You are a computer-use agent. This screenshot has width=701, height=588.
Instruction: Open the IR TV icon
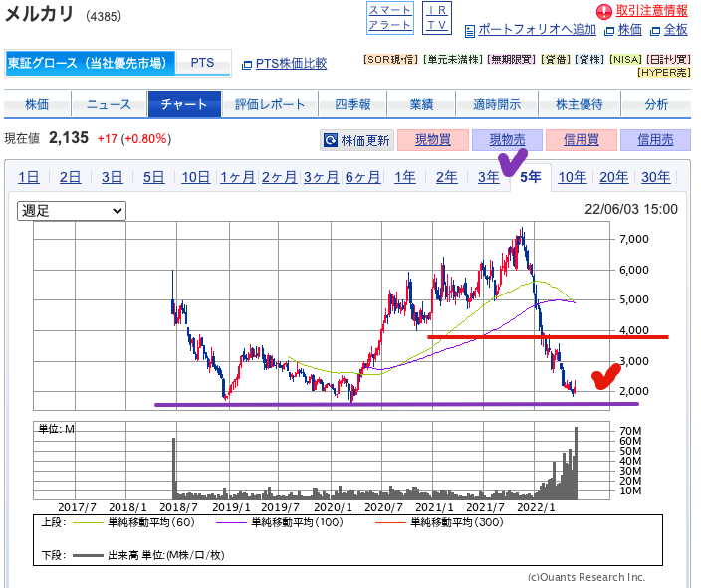coord(437,18)
